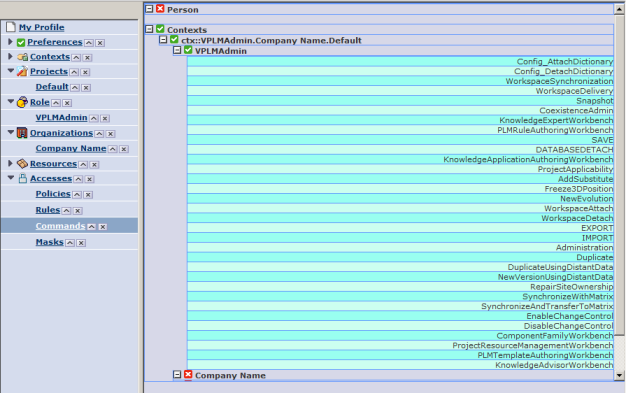
Task: Select the Commands item in sidebar
Action: (60, 226)
